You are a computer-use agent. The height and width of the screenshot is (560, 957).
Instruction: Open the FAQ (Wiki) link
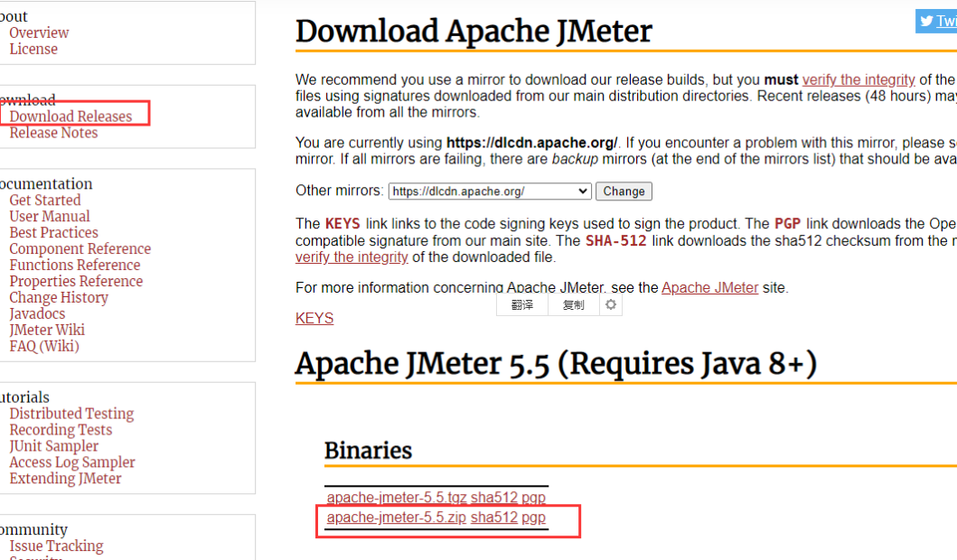[x=44, y=347]
